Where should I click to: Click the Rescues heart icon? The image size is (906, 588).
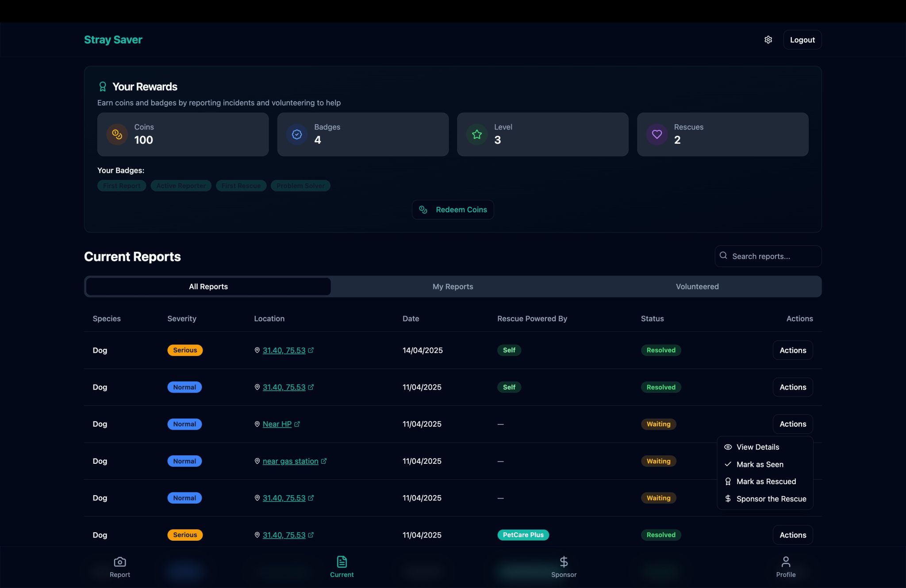point(656,134)
